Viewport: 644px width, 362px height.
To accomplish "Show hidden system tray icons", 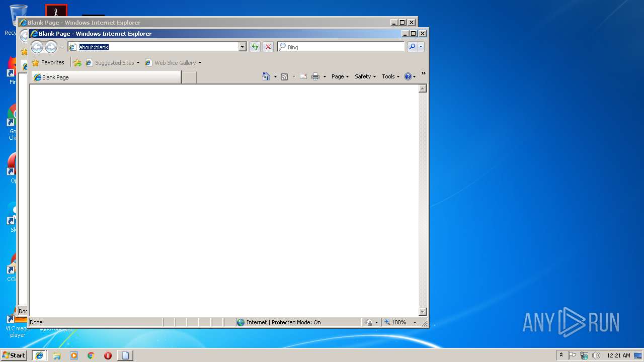I will coord(561,355).
